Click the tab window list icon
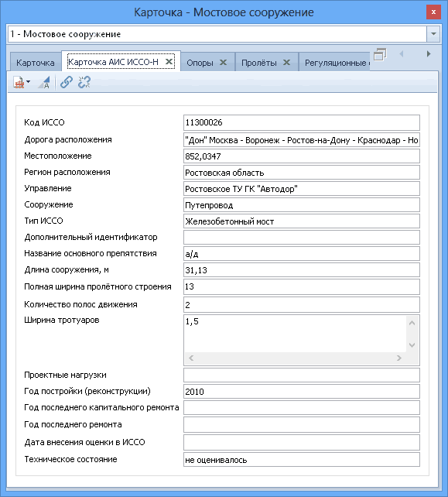 [380, 54]
